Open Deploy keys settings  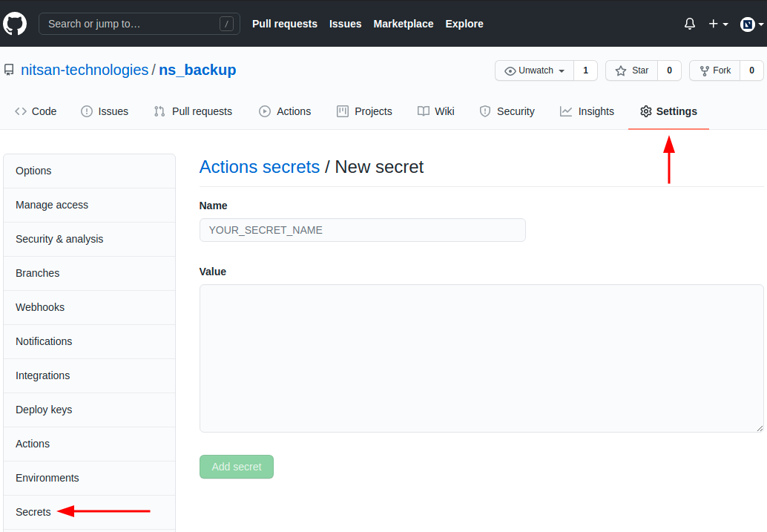point(44,410)
